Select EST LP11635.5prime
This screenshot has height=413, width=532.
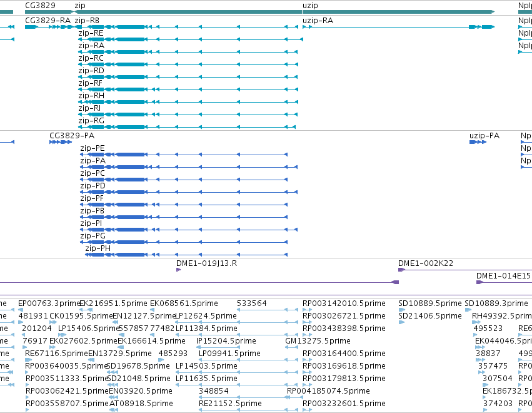(x=207, y=379)
